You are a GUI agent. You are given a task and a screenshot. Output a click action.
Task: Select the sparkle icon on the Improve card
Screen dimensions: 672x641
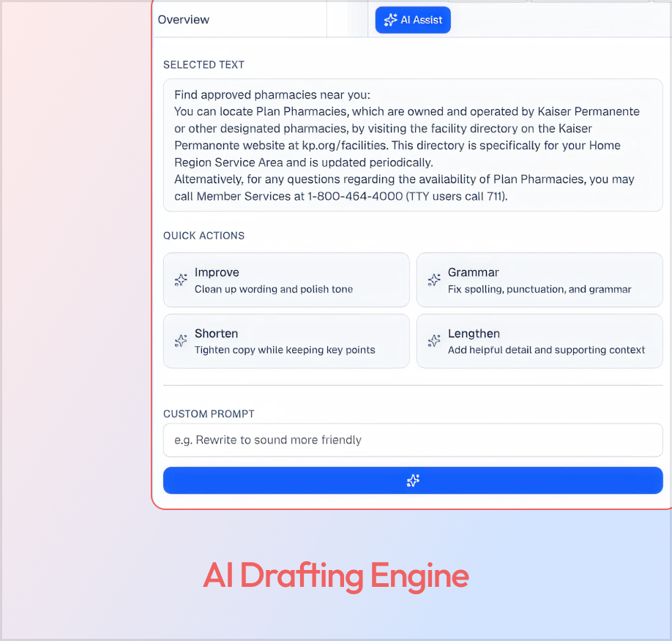181,280
